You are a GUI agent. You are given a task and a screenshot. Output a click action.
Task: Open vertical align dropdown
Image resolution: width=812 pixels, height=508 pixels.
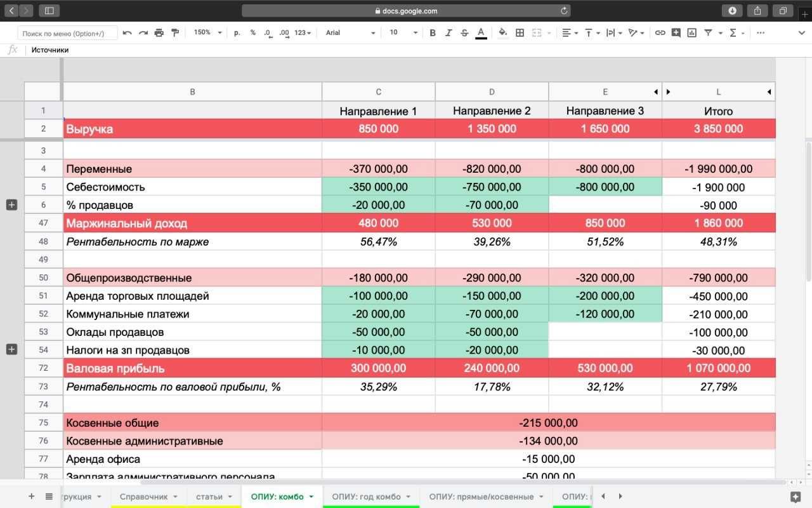point(592,32)
